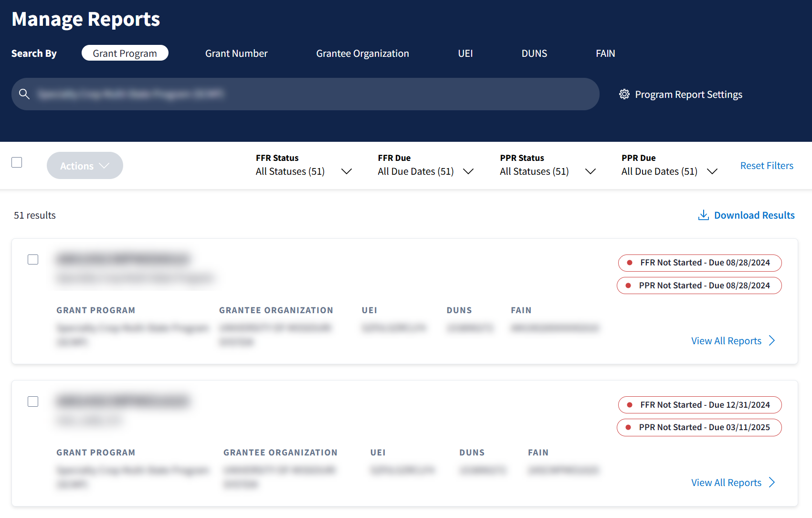The image size is (812, 518).
Task: Click the Download Results download icon
Action: click(x=703, y=215)
